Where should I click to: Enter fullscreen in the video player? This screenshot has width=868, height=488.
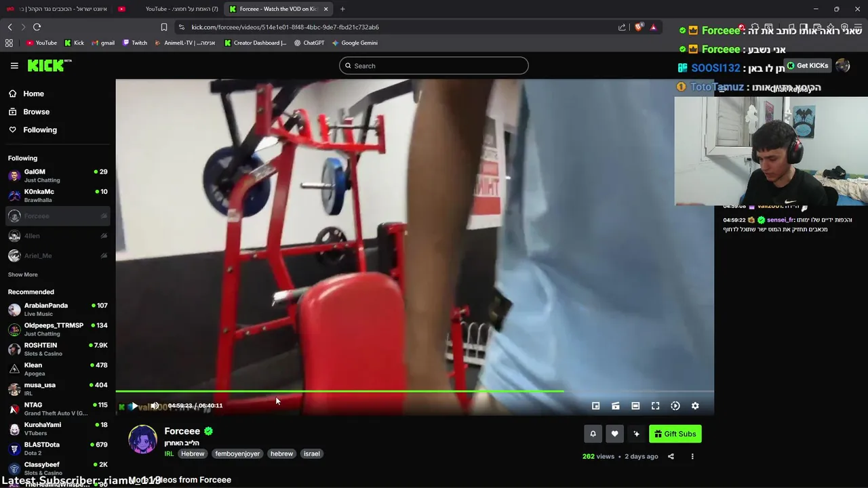[655, 405]
